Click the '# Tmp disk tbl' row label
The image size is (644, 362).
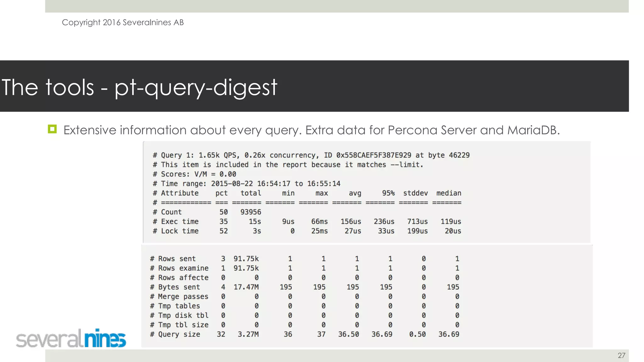point(179,315)
